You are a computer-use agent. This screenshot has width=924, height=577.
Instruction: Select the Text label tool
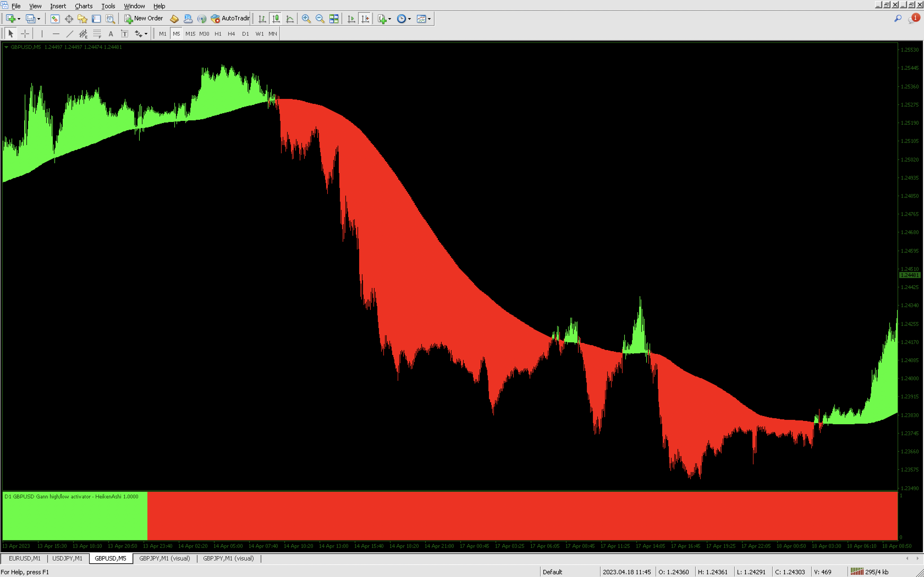coord(125,34)
